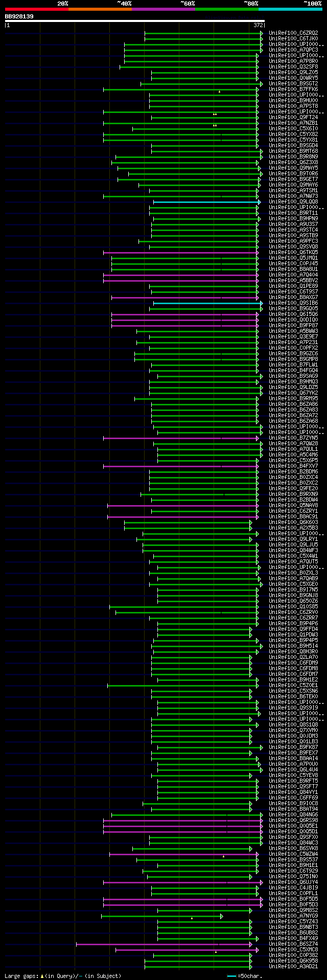Click UniRef100_Q6Z3X8 hit

[293, 163]
